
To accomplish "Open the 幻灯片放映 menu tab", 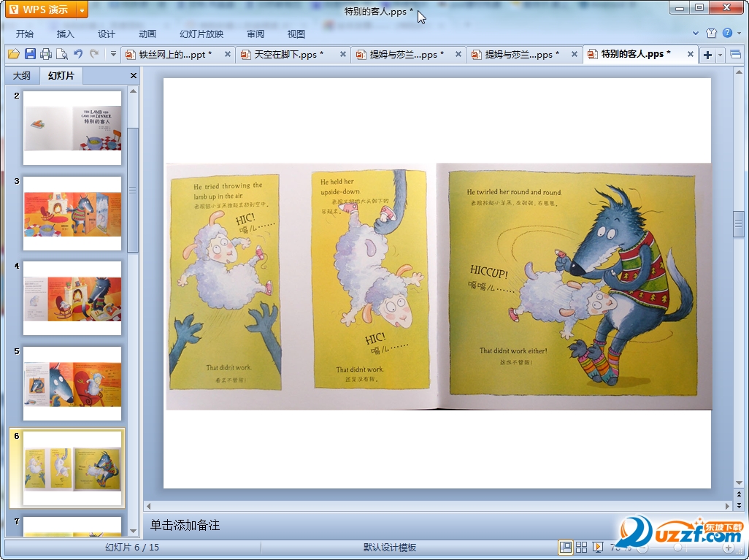I will tap(201, 34).
